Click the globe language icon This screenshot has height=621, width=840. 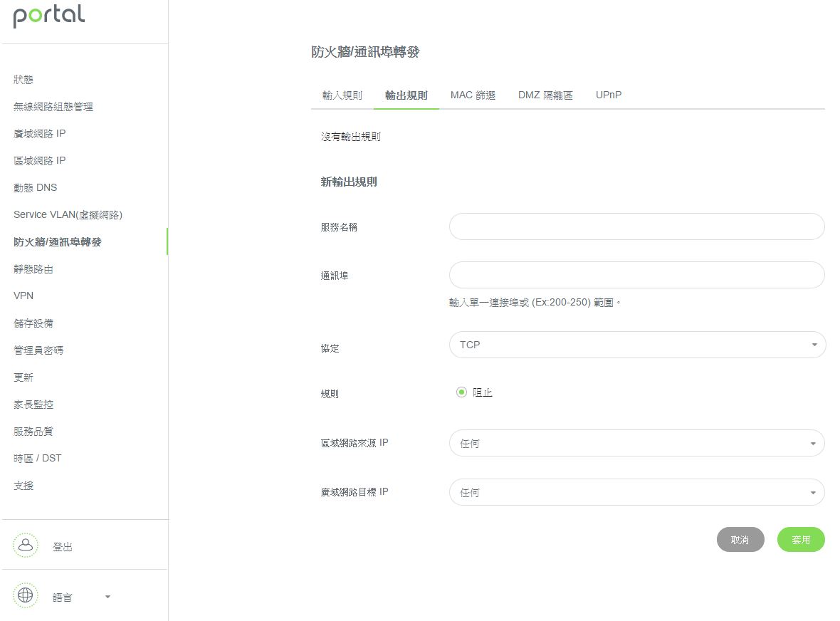tap(25, 595)
